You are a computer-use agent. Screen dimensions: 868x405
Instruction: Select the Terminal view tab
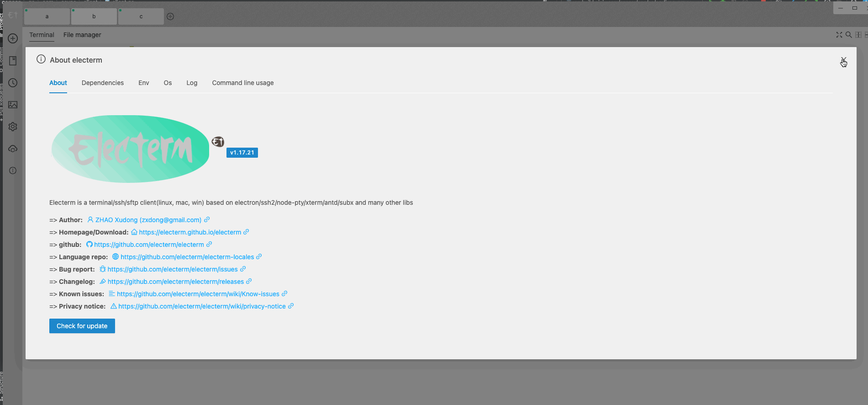point(42,35)
